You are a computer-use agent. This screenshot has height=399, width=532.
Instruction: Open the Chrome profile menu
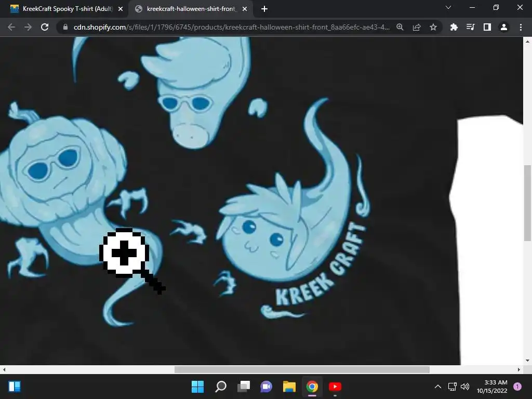(504, 27)
